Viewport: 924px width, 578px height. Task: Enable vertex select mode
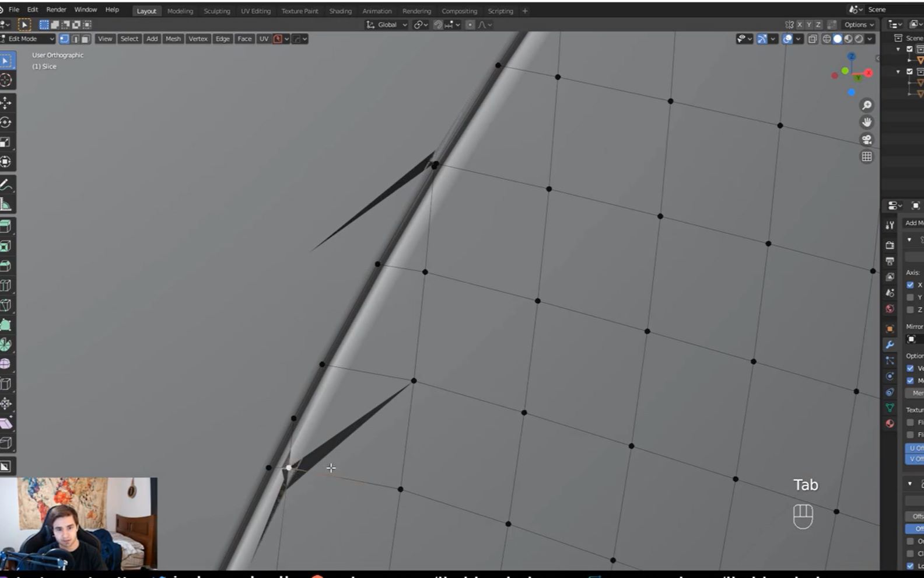[x=64, y=39]
